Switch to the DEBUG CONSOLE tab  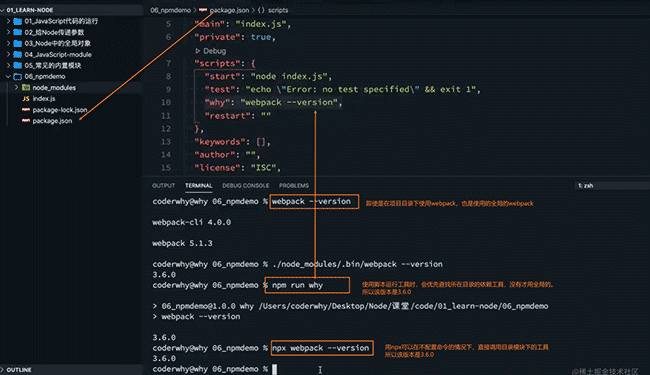coord(245,186)
